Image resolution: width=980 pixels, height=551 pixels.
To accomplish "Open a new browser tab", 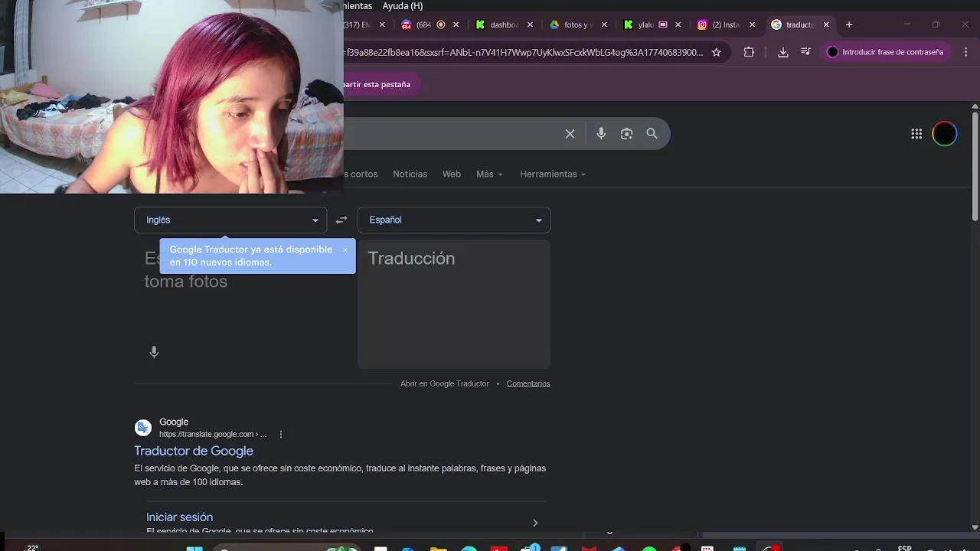I will point(849,24).
